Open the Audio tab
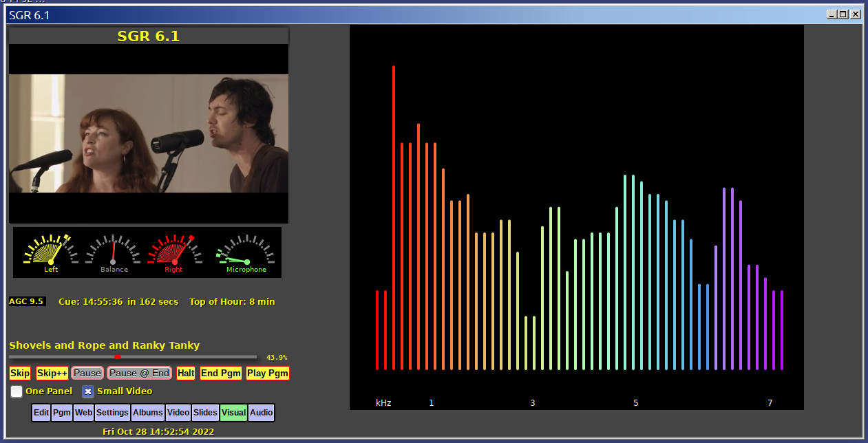868x443 pixels. (262, 413)
